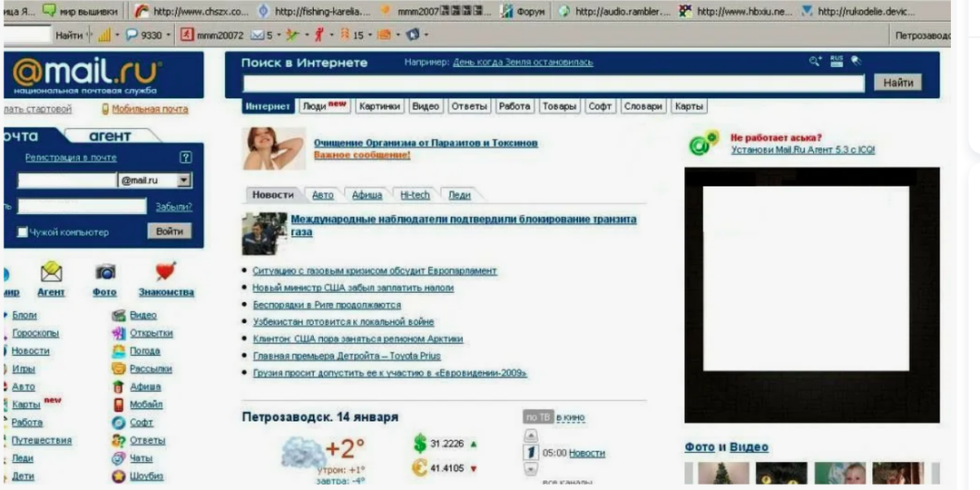Click the mail password field
This screenshot has height=490, width=980.
coord(82,206)
